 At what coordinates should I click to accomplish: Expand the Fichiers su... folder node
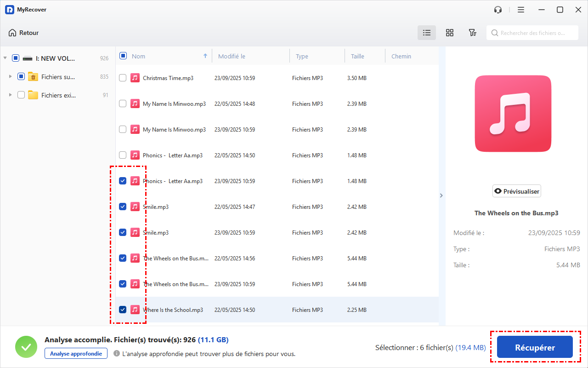coord(10,77)
